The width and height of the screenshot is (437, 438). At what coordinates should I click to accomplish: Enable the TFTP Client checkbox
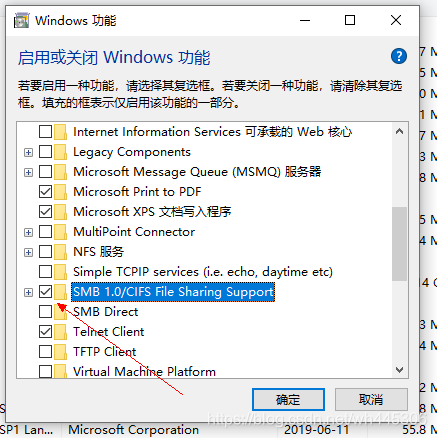click(45, 352)
